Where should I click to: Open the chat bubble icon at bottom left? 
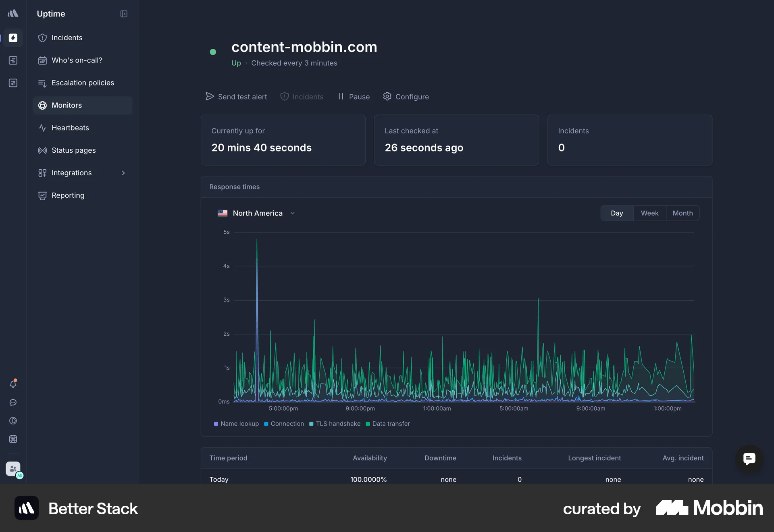[x=13, y=403]
